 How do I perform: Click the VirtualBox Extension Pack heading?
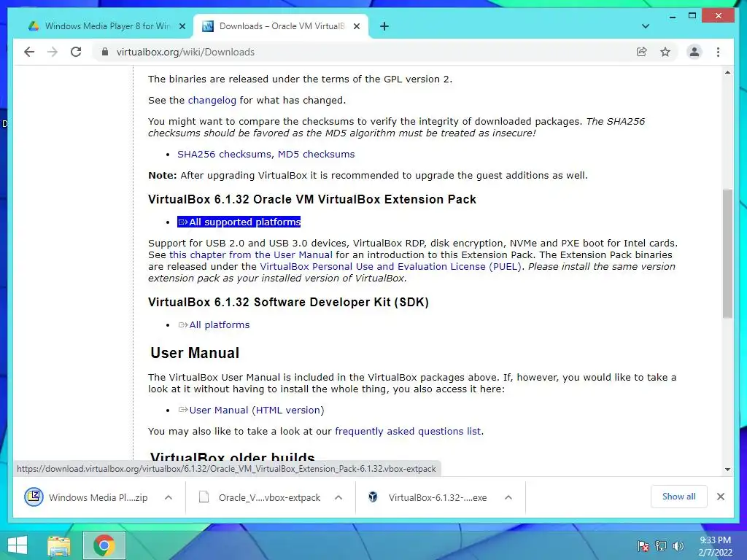[312, 199]
